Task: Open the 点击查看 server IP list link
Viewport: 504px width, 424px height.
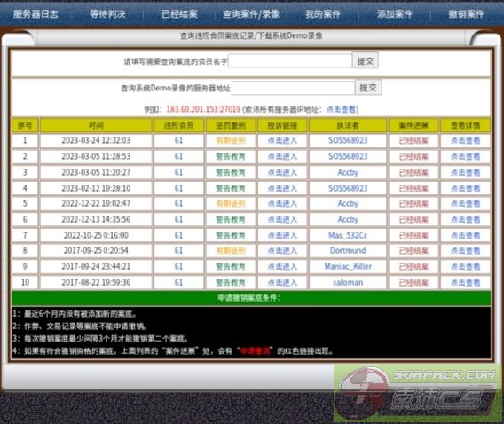Action: (341, 109)
